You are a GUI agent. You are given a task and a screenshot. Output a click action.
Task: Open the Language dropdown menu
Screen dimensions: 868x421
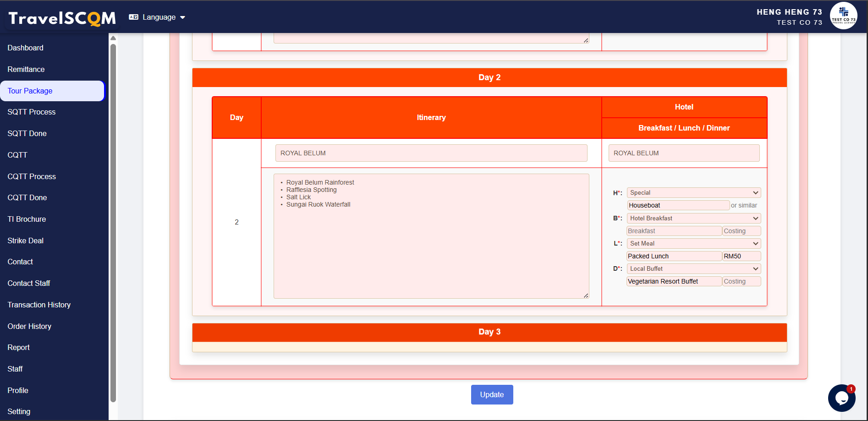pos(163,17)
